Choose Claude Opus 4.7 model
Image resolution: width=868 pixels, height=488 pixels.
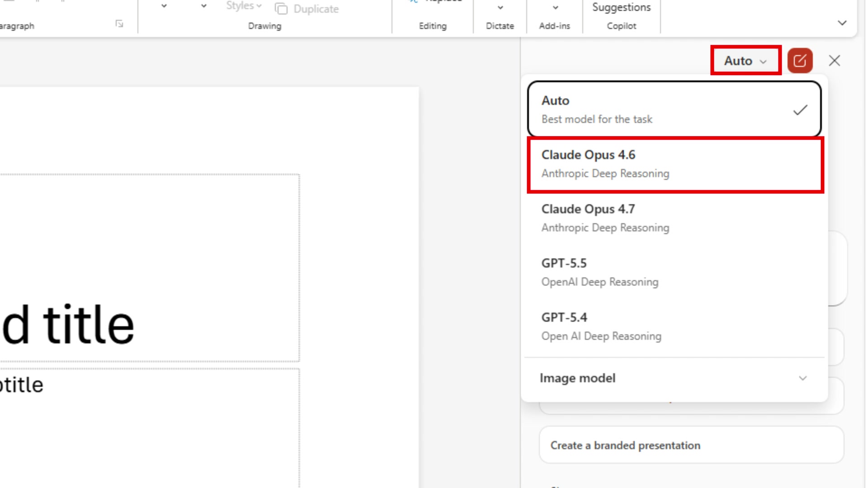click(x=674, y=218)
